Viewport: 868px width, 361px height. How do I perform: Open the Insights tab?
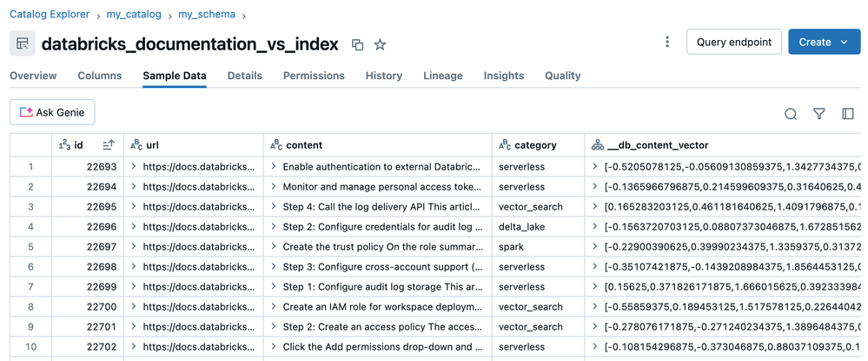(504, 76)
